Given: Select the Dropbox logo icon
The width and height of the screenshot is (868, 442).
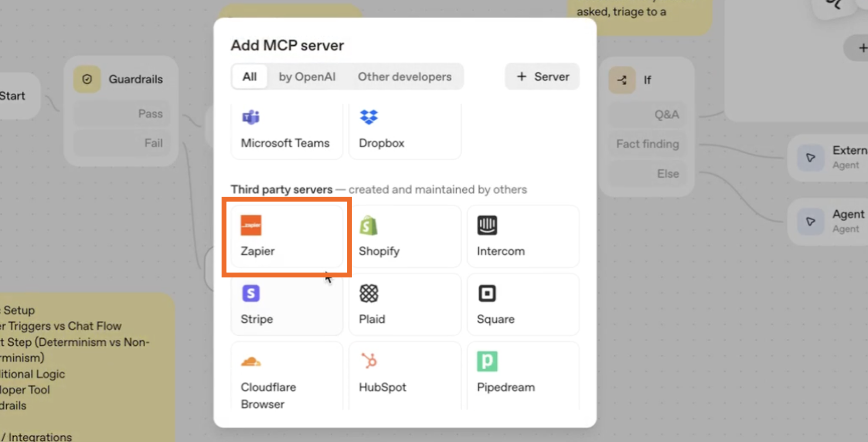Looking at the screenshot, I should [369, 117].
